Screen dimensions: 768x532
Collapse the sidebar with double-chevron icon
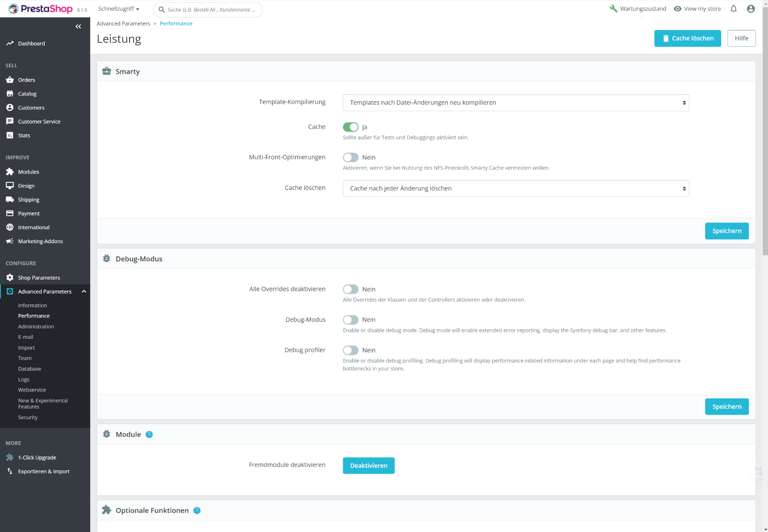coord(78,26)
